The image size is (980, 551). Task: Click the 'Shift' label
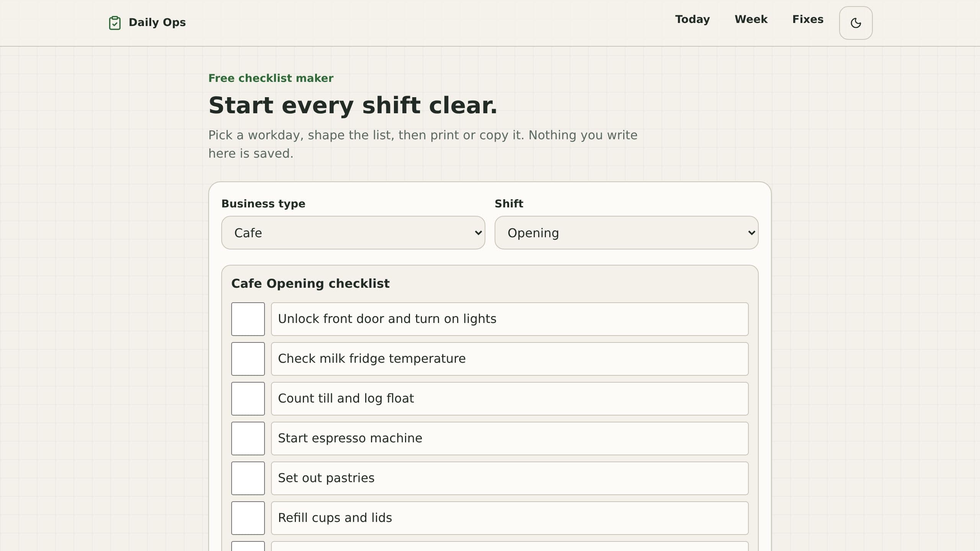pos(509,204)
